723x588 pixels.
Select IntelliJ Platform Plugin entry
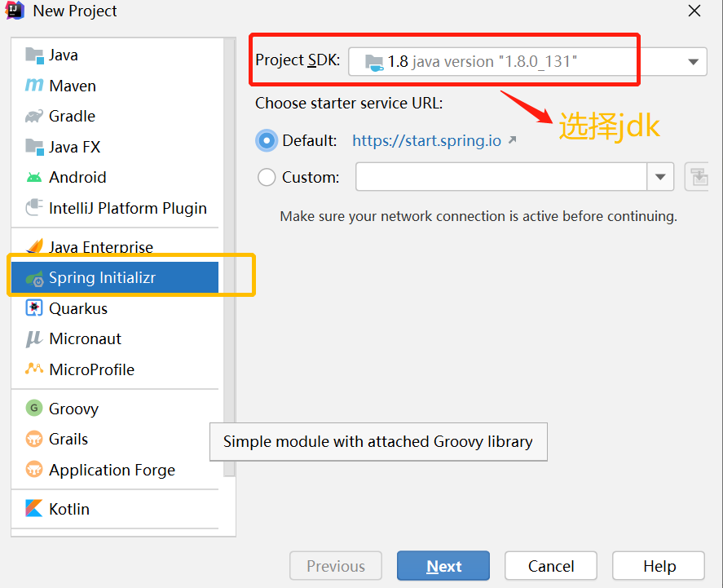[x=115, y=209]
